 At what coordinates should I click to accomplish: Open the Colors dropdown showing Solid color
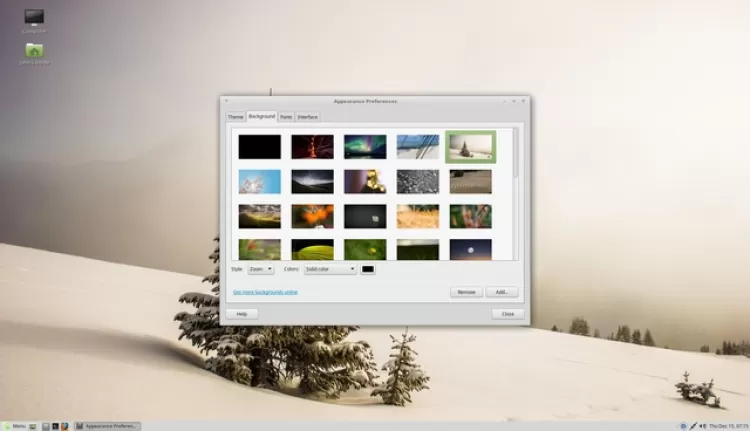pyautogui.click(x=330, y=269)
